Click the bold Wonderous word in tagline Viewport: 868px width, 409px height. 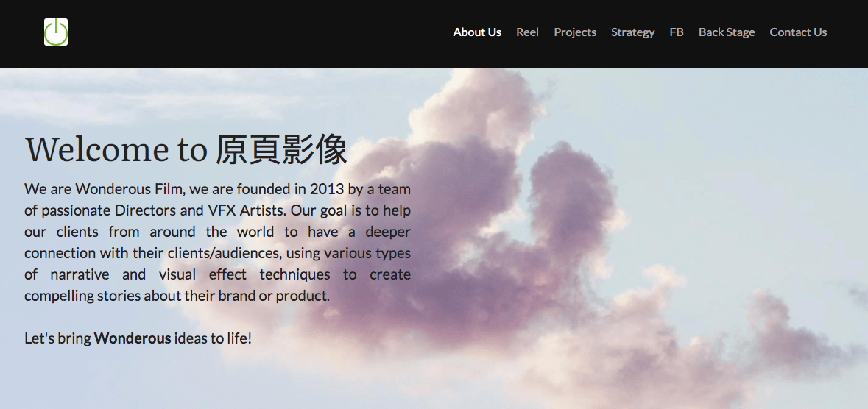(133, 339)
